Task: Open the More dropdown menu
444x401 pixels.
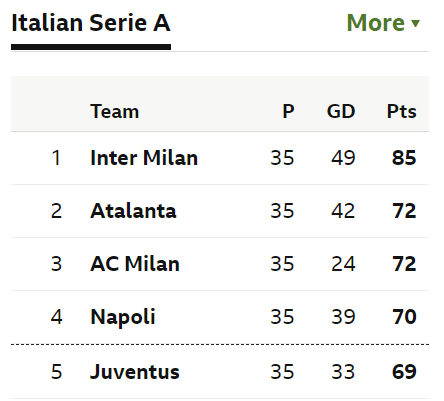Action: click(383, 23)
